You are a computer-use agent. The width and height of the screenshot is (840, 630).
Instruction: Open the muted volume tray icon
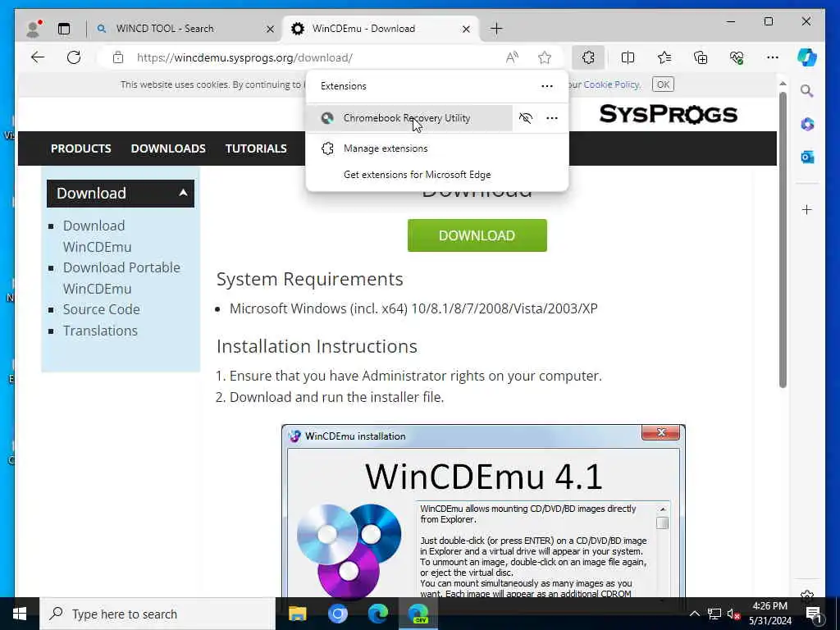(x=734, y=614)
